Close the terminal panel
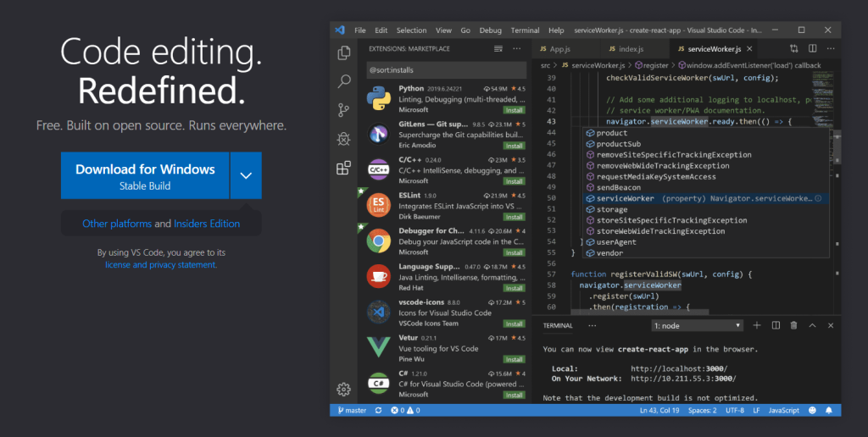This screenshot has width=868, height=437. [831, 325]
